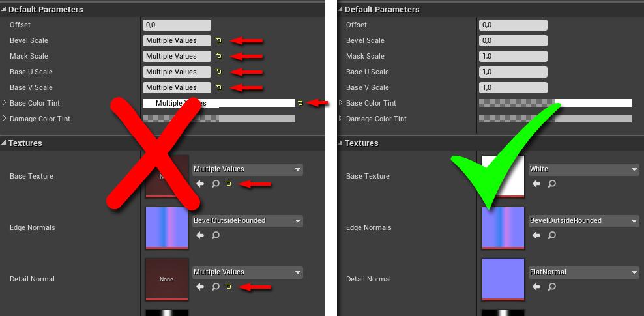
Task: Reset Base U Scale in left panel
Action: [x=219, y=72]
